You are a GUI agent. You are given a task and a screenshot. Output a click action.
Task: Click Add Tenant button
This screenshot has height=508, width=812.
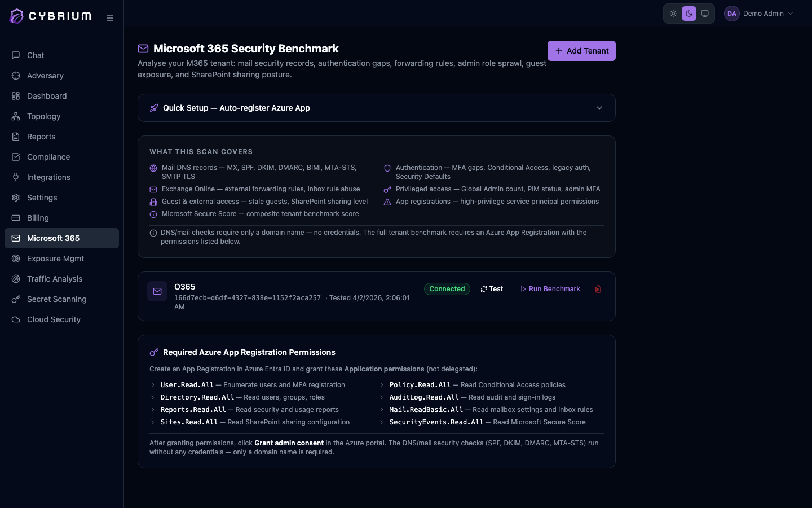(x=581, y=51)
